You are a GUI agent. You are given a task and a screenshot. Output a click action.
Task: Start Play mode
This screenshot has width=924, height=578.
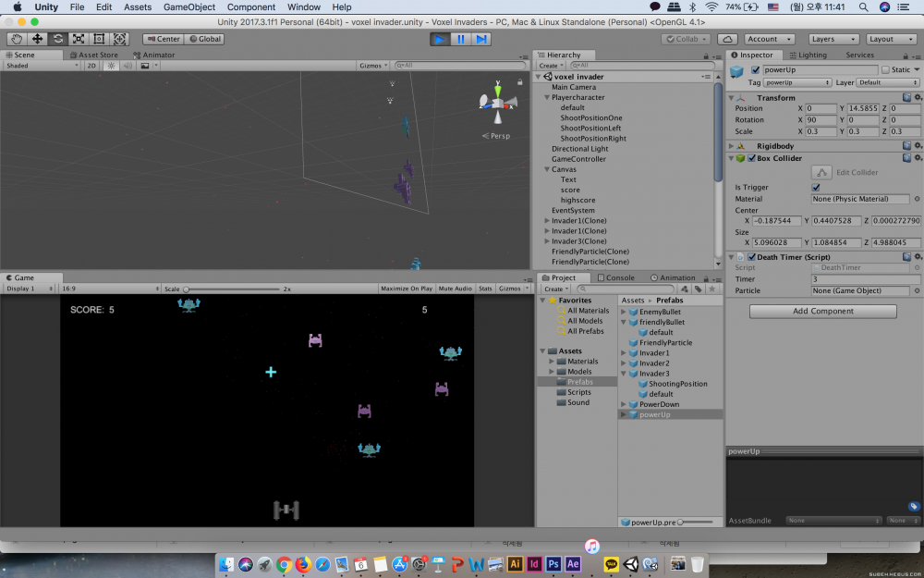[440, 39]
